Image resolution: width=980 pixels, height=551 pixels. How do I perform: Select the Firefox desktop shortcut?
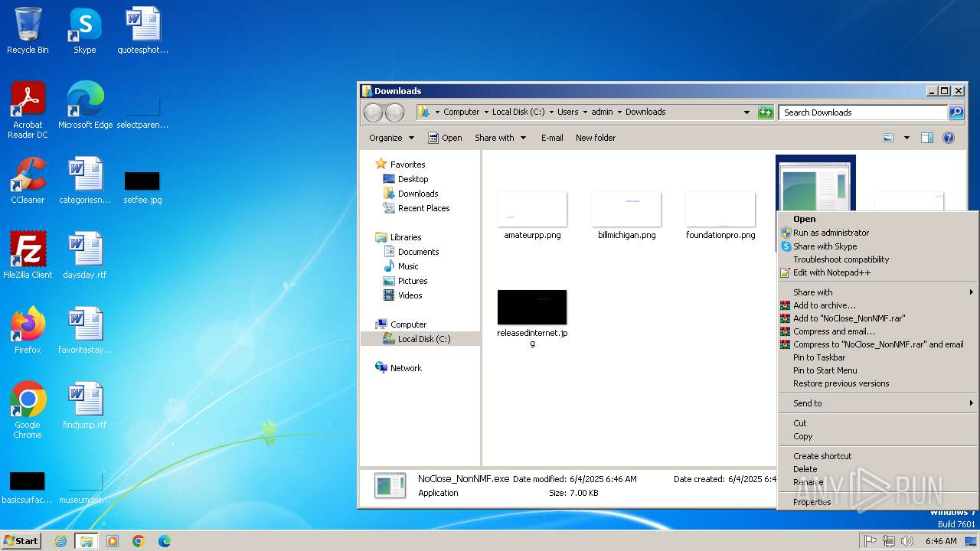coord(28,331)
